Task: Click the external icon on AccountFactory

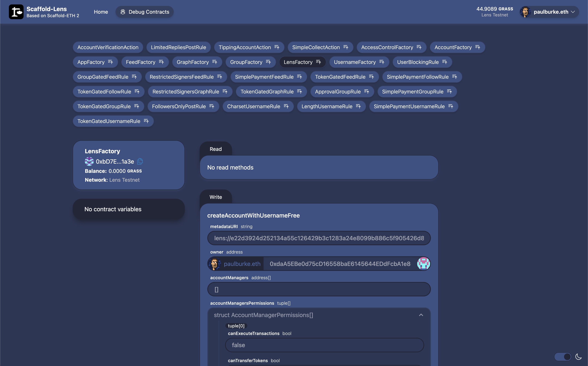Action: pyautogui.click(x=478, y=47)
